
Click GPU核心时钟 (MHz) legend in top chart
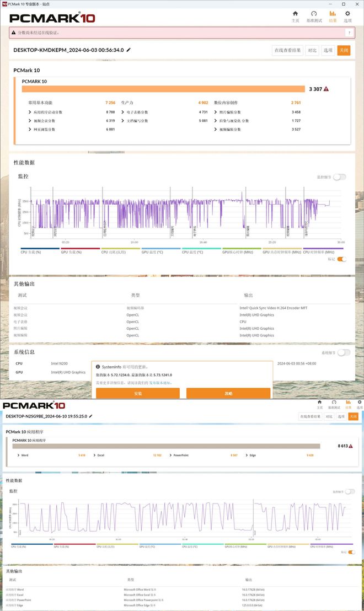coord(238,252)
